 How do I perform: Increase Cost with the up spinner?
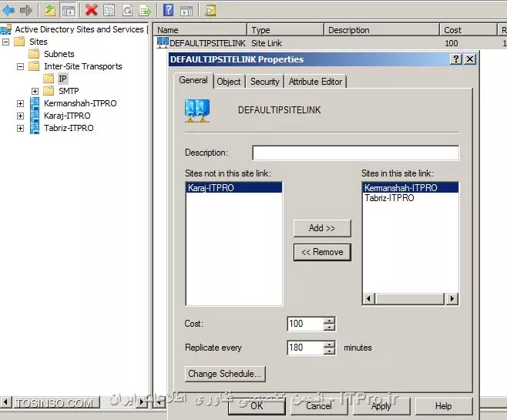point(330,321)
